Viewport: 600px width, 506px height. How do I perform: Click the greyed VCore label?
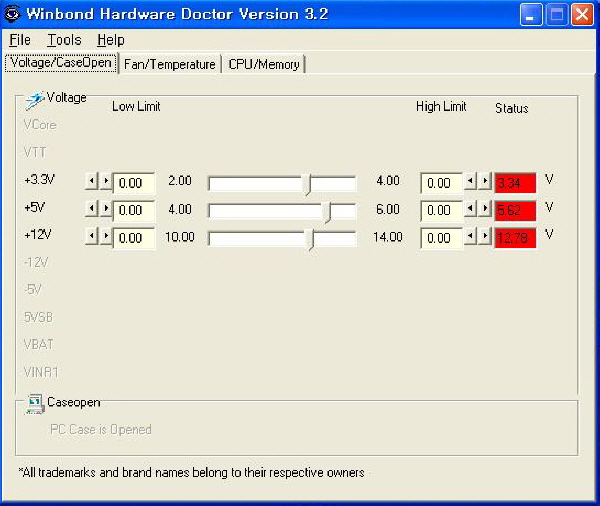point(40,125)
